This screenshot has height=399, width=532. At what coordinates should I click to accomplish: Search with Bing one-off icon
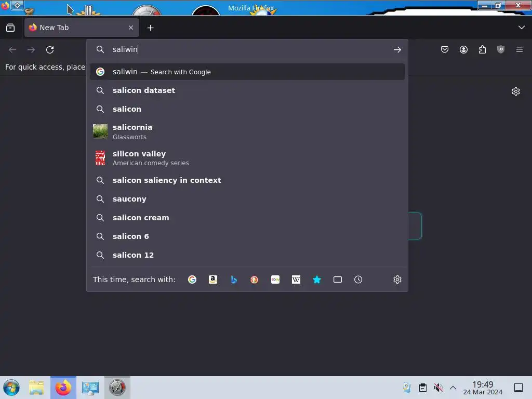click(x=234, y=280)
